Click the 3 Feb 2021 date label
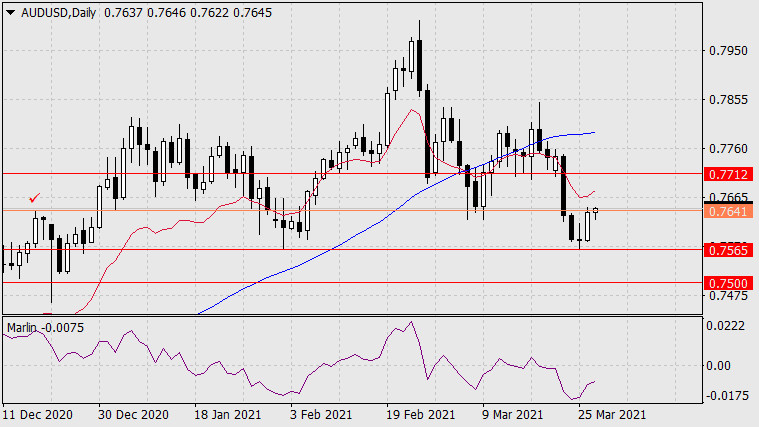The width and height of the screenshot is (759, 427). pyautogui.click(x=321, y=415)
